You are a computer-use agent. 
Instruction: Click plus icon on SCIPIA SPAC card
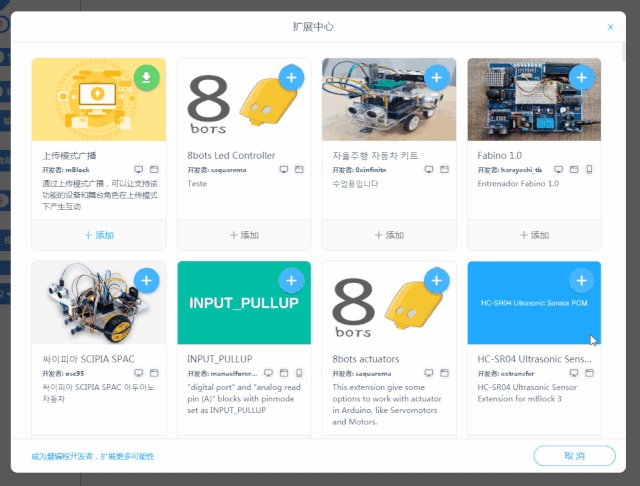pos(147,281)
